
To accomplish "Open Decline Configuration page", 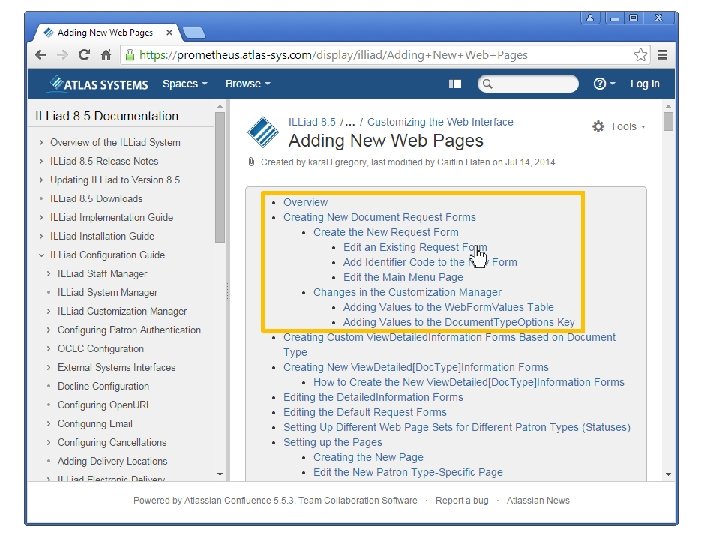I will point(103,386).
